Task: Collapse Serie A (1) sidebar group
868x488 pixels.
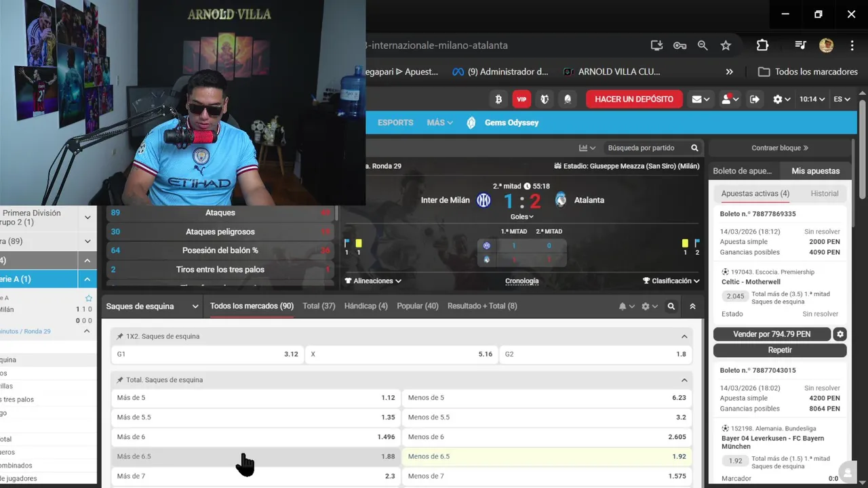Action: pyautogui.click(x=87, y=279)
